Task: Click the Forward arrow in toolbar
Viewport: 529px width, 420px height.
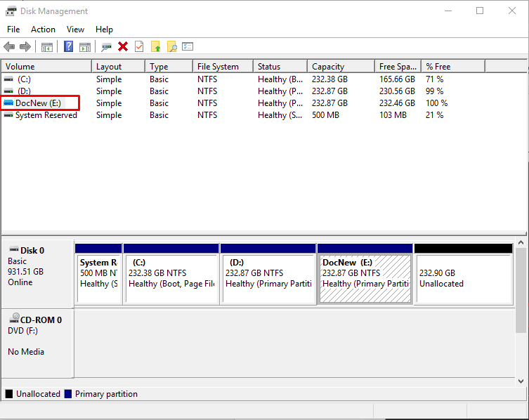Action: [x=25, y=46]
